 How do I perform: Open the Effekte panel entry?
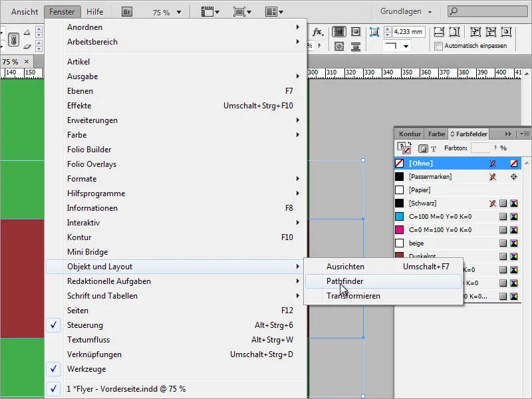[176, 106]
